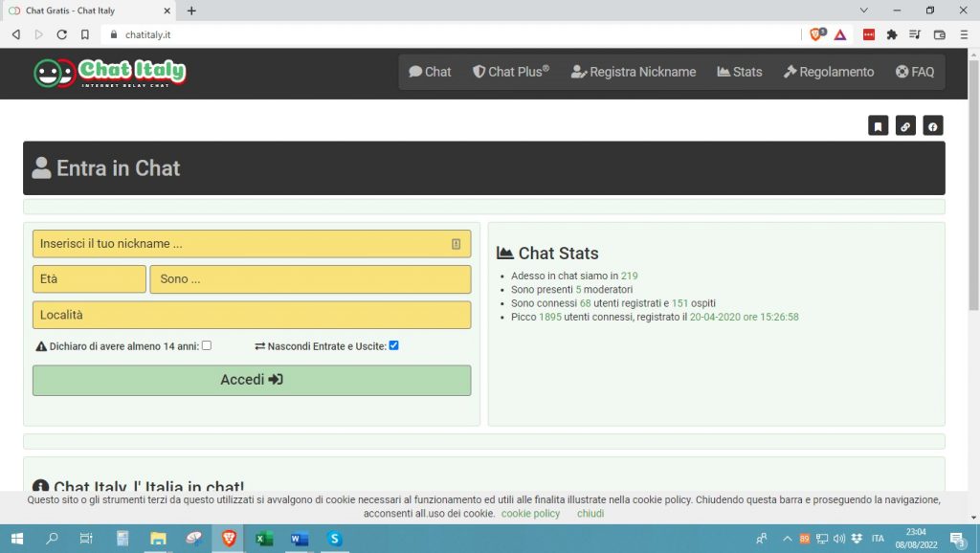Open the Brave wallet icon
Viewport: 980px width, 553px height.
[939, 34]
